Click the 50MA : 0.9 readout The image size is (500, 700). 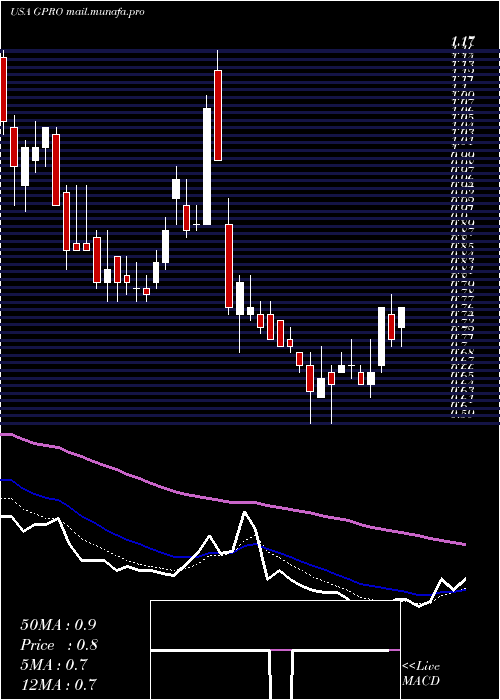pyautogui.click(x=58, y=625)
